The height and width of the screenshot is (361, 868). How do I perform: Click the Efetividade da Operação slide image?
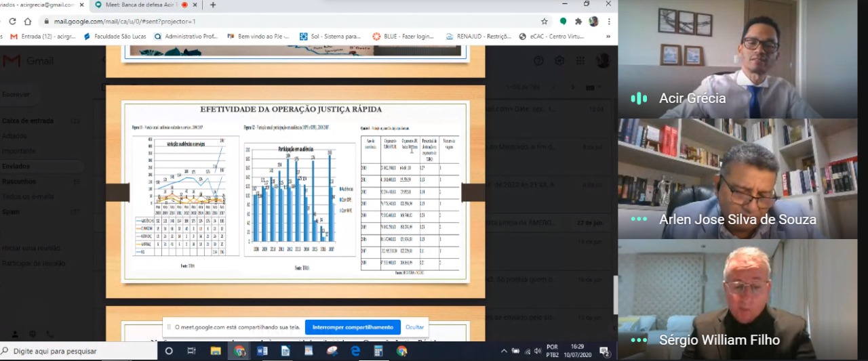(295, 191)
